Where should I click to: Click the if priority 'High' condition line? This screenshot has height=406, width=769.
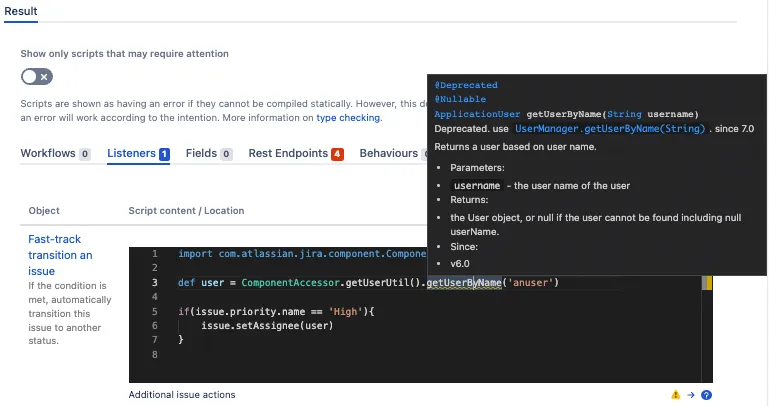click(276, 311)
